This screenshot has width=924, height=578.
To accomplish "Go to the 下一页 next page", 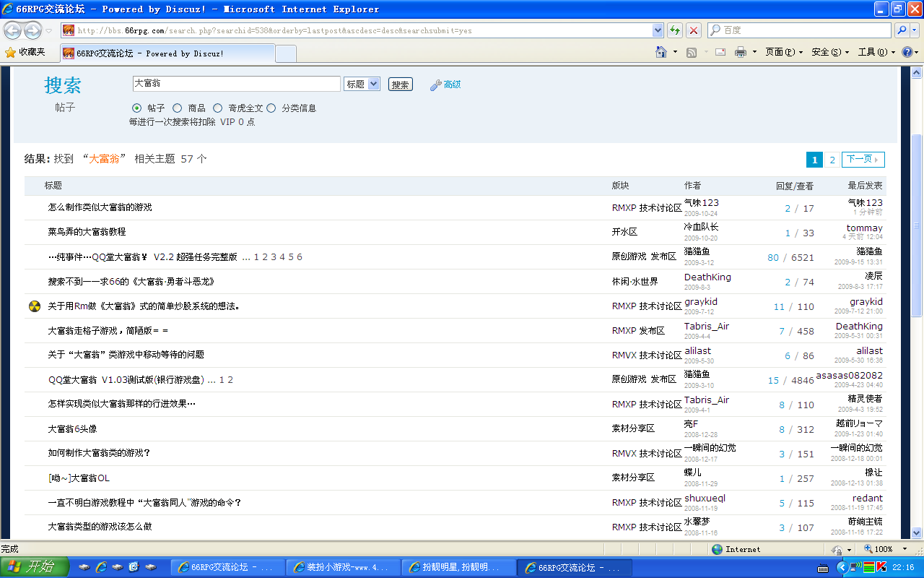I will (863, 160).
